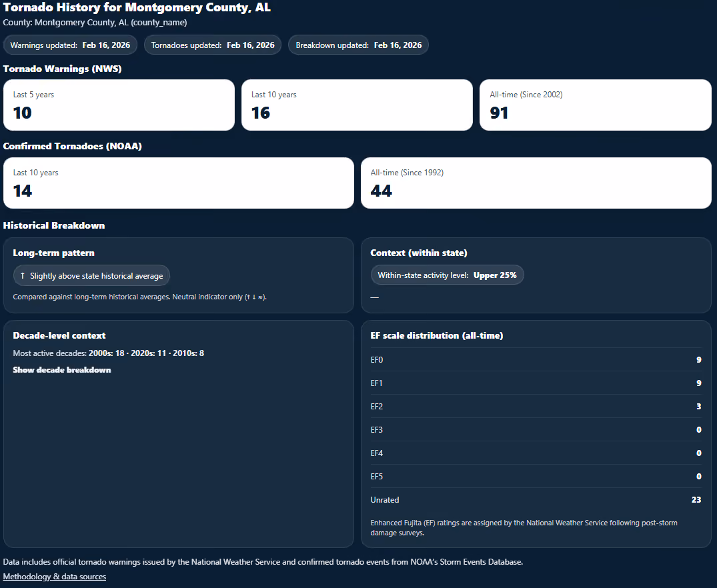Select the Last 5 years warnings card

tap(119, 105)
